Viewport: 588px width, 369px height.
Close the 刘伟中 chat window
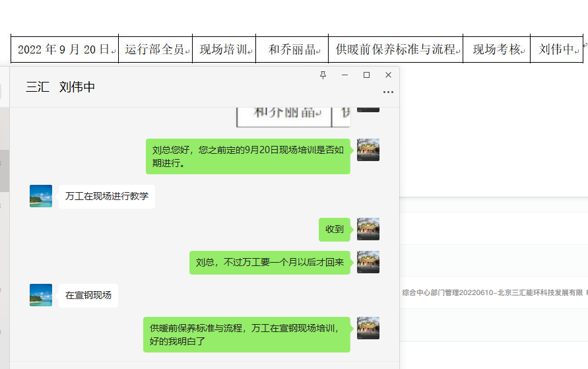point(388,75)
